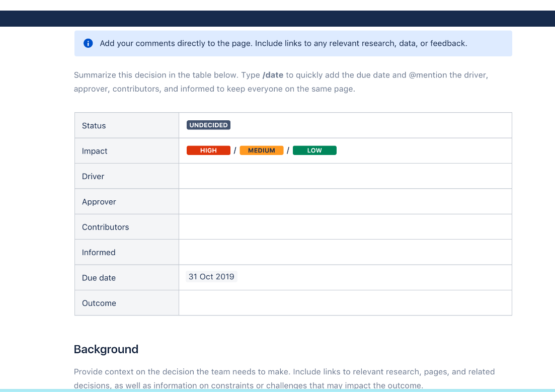555x392 pixels.
Task: Select the Approver row header cell
Action: [127, 201]
